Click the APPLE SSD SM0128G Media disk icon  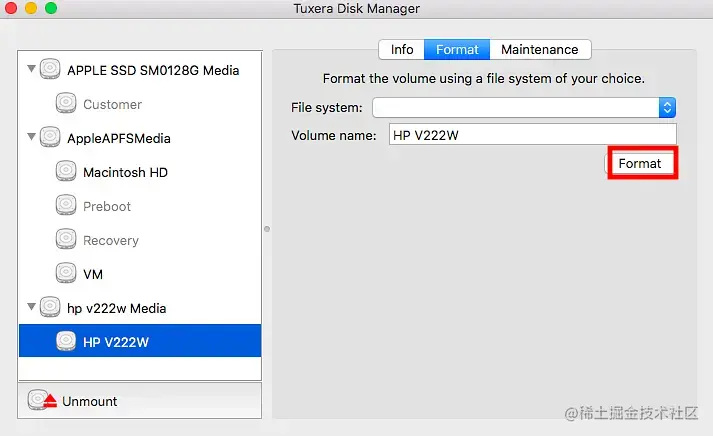50,70
